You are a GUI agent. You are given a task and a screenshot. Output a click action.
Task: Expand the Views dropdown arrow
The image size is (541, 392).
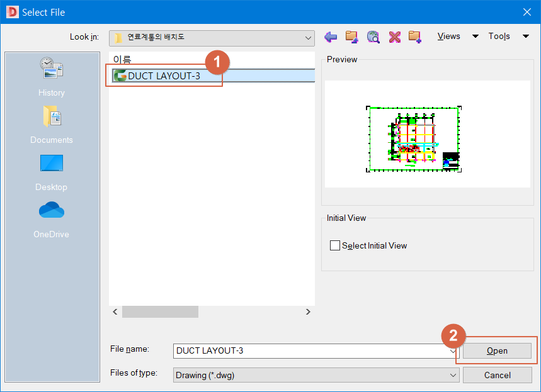475,36
